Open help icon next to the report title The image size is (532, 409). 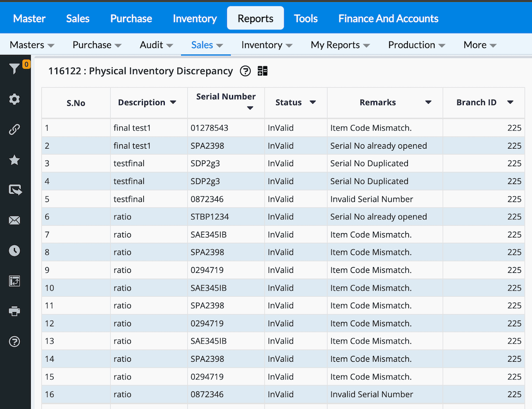pos(245,71)
